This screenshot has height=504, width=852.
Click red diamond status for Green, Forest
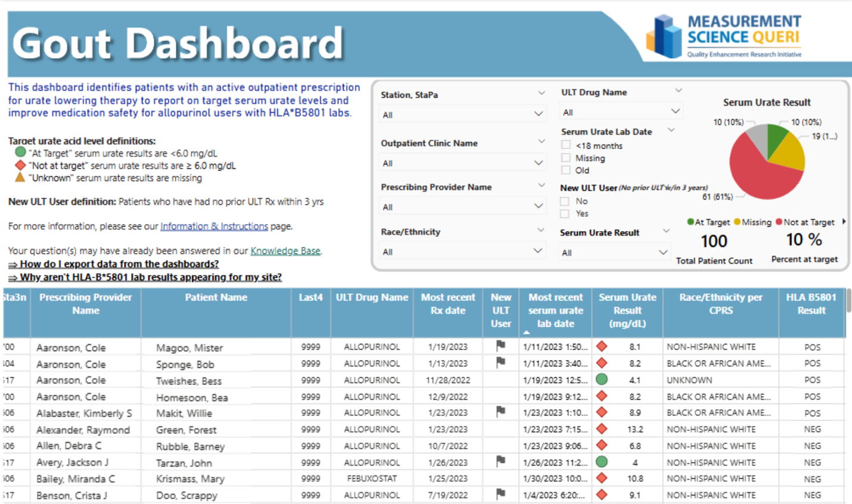[x=602, y=428]
